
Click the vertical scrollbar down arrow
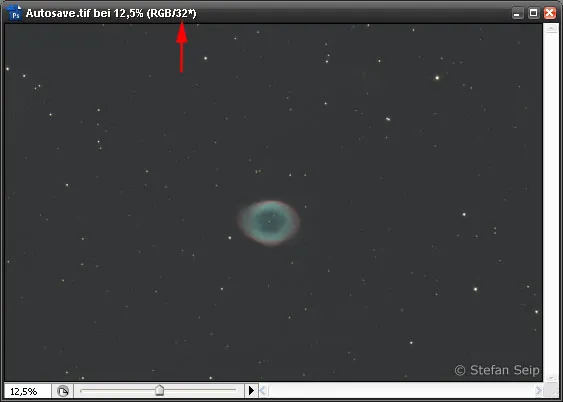[x=551, y=377]
